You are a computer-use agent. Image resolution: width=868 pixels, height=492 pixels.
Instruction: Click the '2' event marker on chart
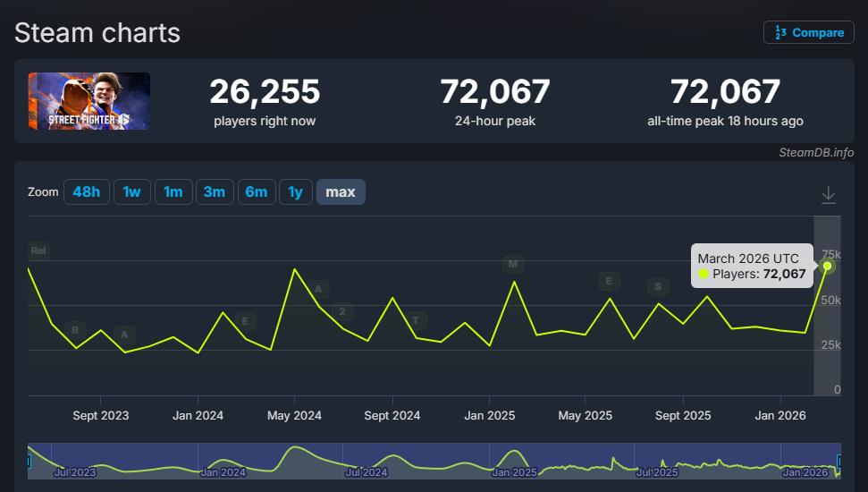[x=341, y=311]
